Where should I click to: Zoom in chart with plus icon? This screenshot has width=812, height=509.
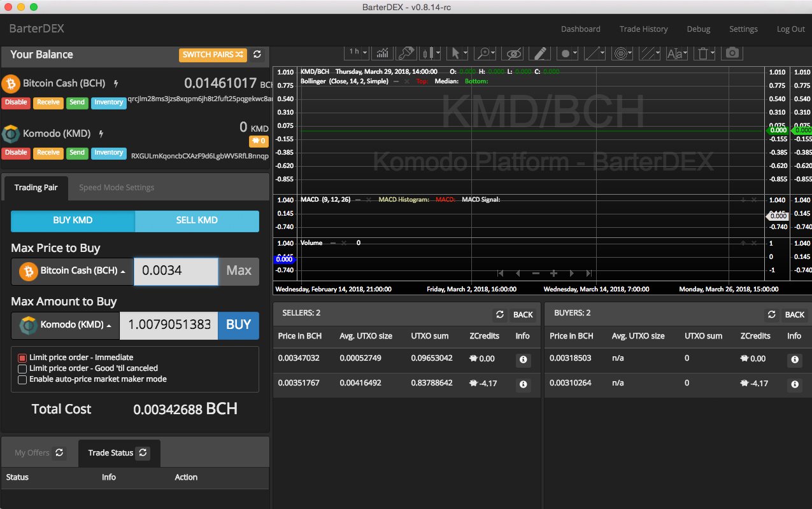(553, 273)
